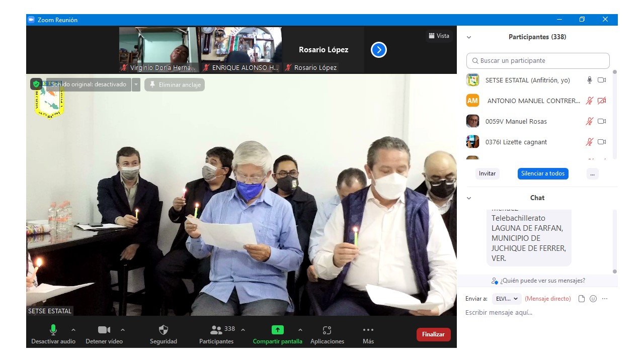The width and height of the screenshot is (644, 362).
Task: Select 0059V Manuel Rosas avatar
Action: tap(472, 121)
